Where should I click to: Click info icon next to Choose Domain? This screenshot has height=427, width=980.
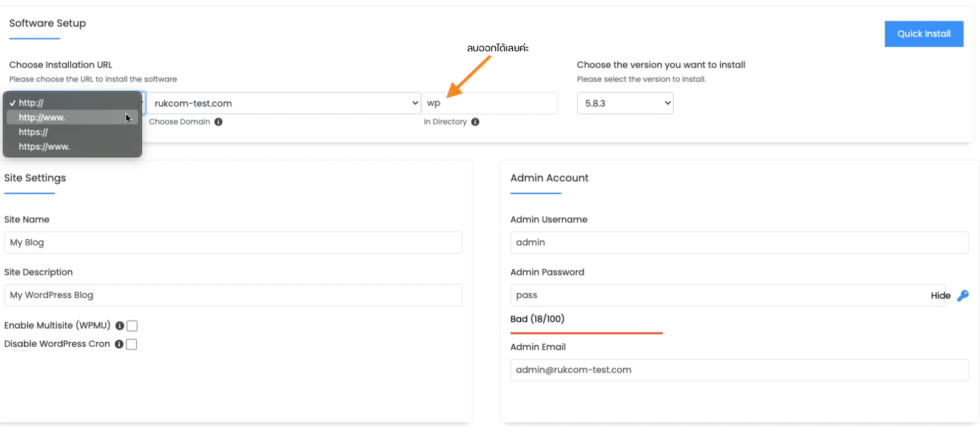(x=218, y=122)
